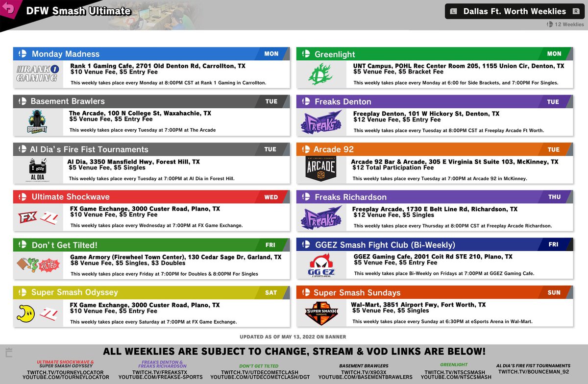Viewport: 588px width, 384px height.
Task: Open TWITCH.TV/TOURNEYLOCATOR link
Action: coord(65,372)
